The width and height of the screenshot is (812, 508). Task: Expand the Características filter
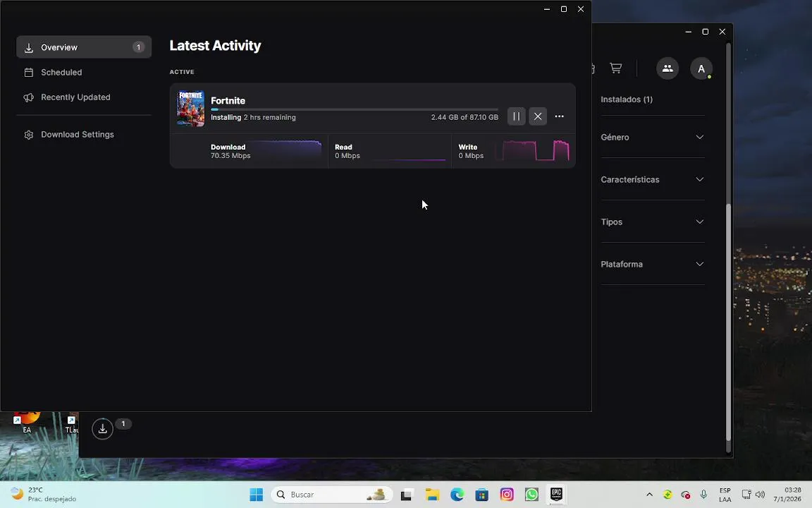pos(653,179)
